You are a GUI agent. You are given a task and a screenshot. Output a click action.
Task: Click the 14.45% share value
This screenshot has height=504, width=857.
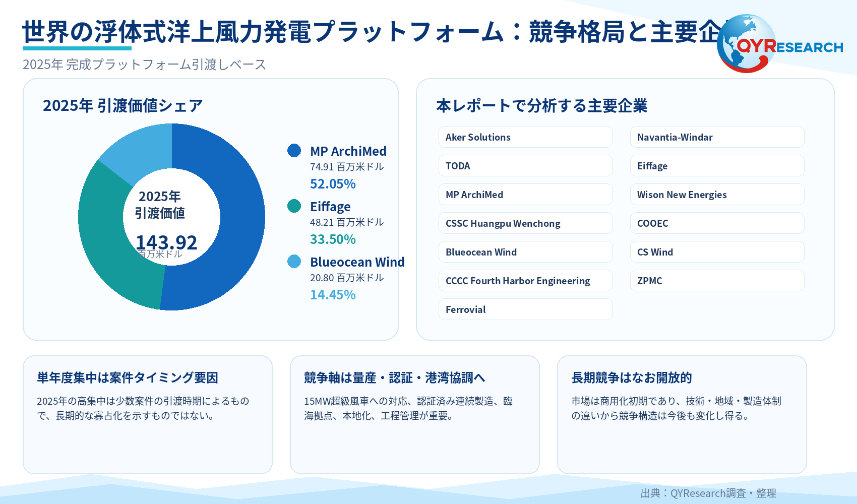333,295
